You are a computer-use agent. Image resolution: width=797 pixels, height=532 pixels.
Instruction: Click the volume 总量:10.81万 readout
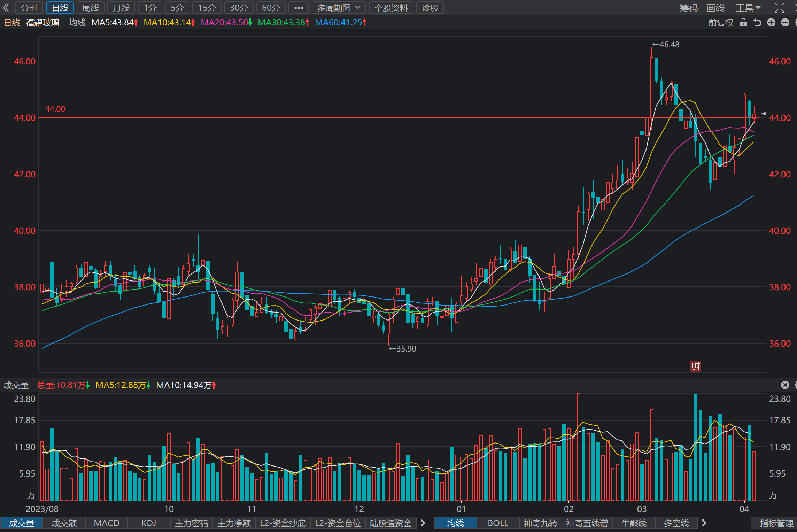coord(63,385)
